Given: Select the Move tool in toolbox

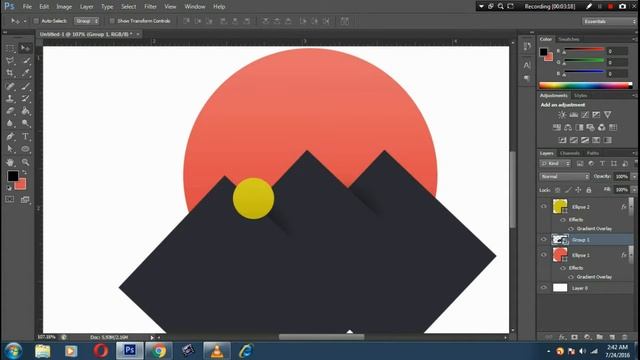Looking at the screenshot, I should click(25, 49).
